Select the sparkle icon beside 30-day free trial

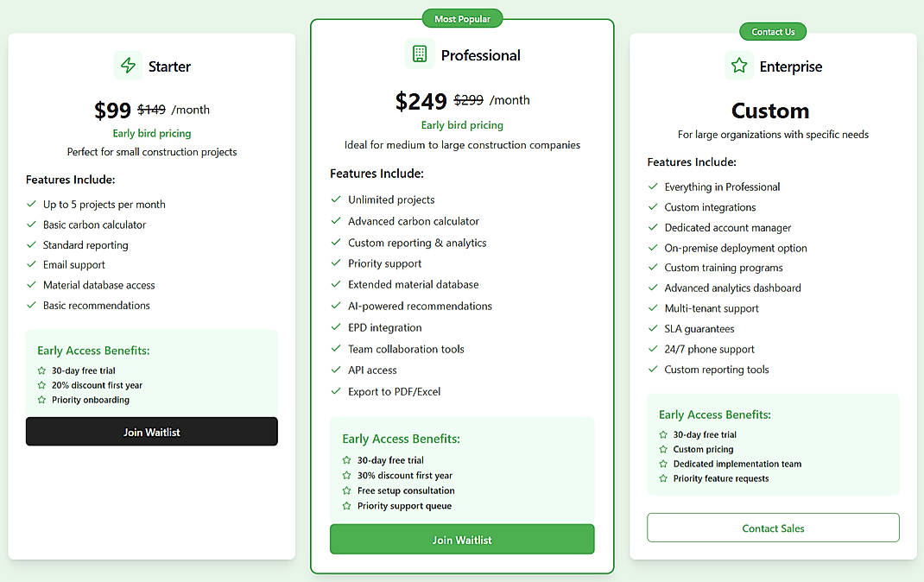click(x=41, y=370)
